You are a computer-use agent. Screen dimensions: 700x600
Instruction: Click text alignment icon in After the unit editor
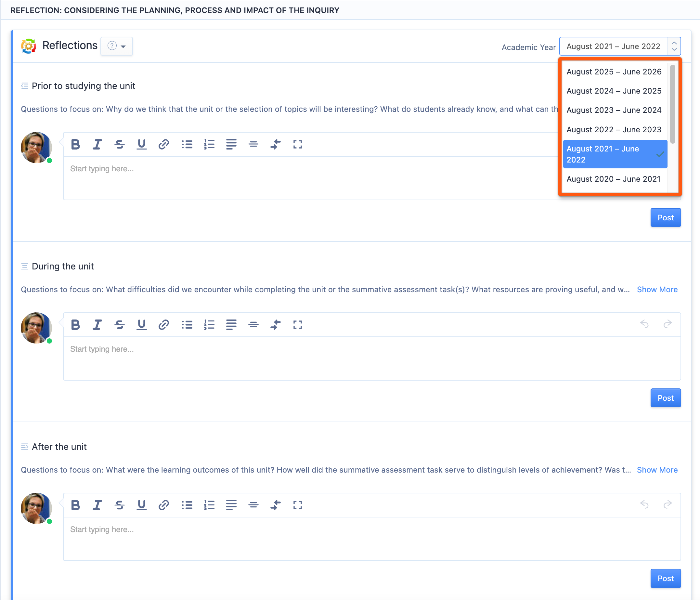[x=231, y=505]
